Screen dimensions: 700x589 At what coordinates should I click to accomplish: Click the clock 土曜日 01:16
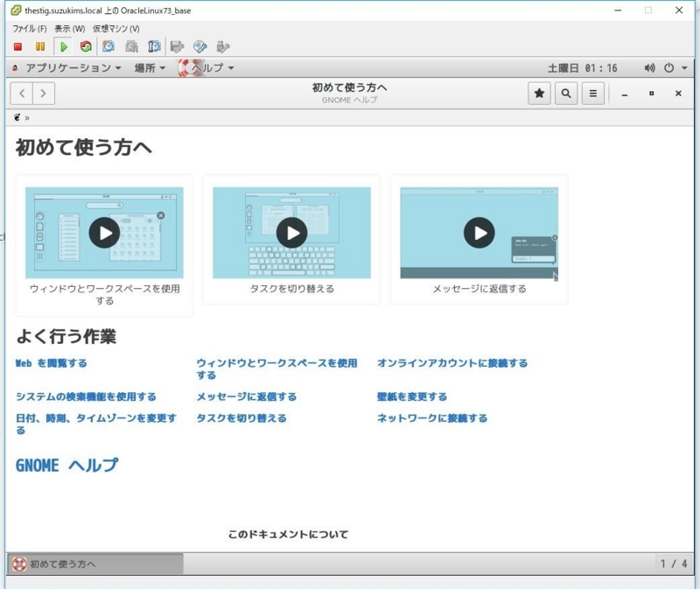click(x=582, y=68)
